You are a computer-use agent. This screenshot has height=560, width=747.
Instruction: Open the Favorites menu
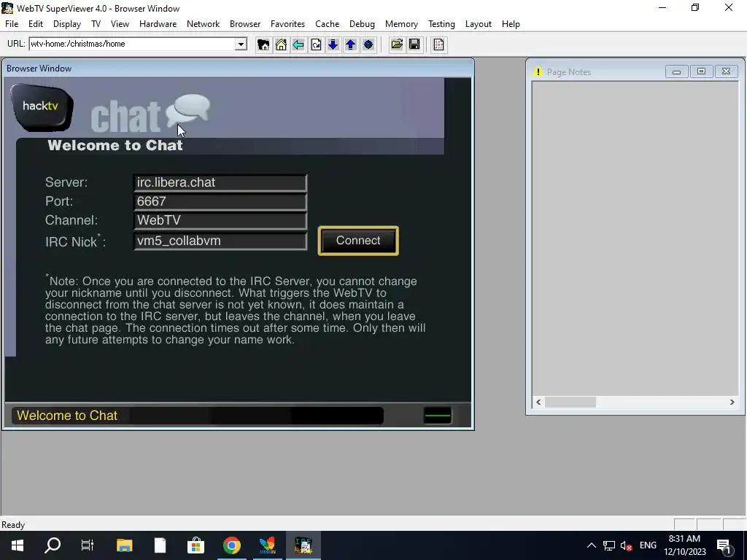[287, 24]
